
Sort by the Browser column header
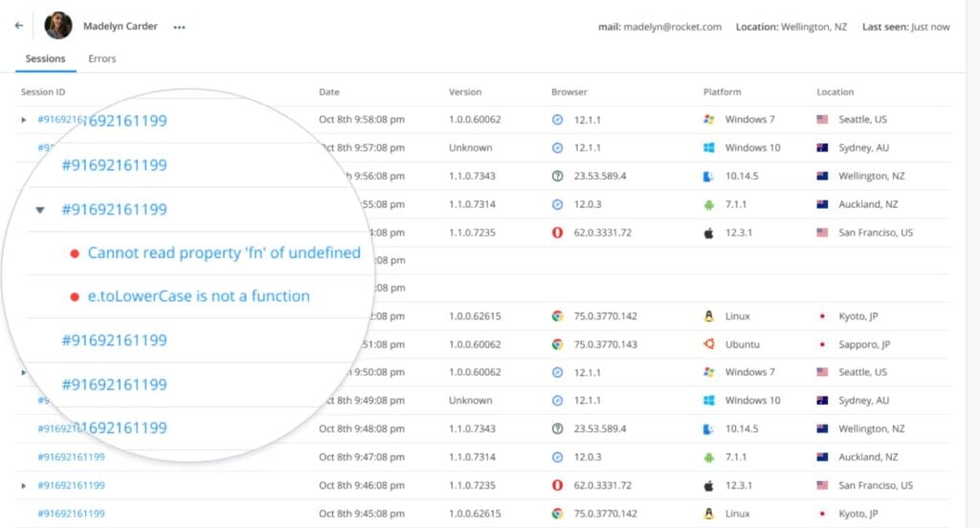[569, 92]
